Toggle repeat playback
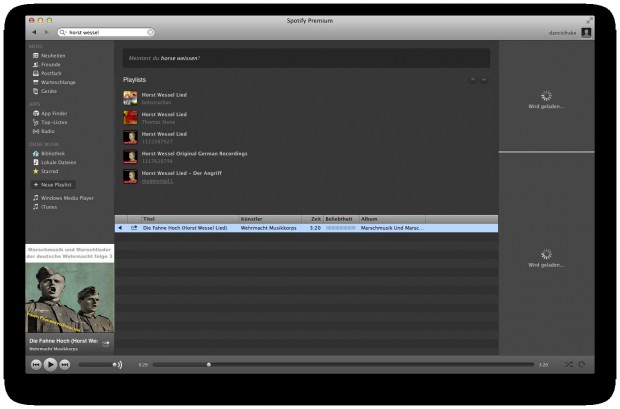Screen dimensions: 620x409 pos(582,365)
